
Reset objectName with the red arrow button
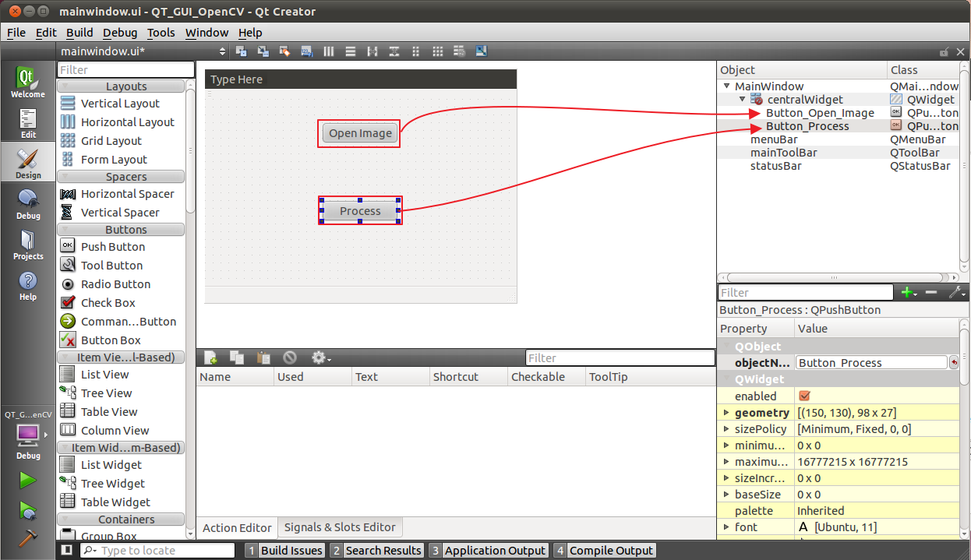pyautogui.click(x=954, y=362)
